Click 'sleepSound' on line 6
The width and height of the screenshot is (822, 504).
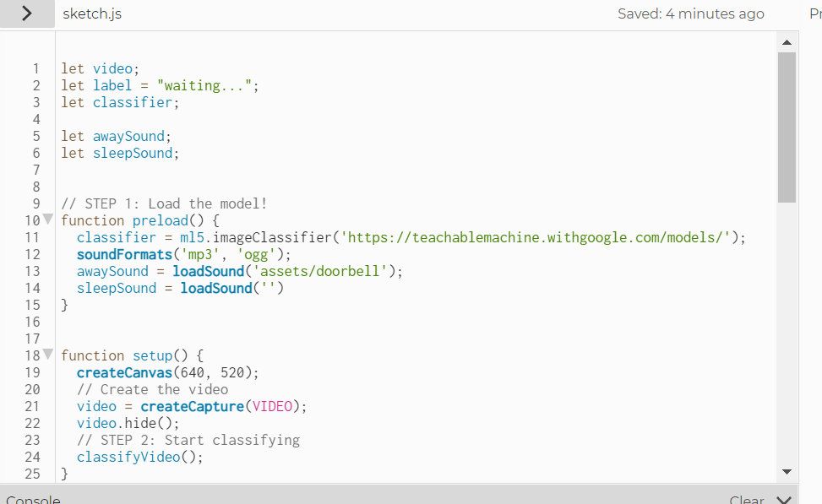click(133, 153)
